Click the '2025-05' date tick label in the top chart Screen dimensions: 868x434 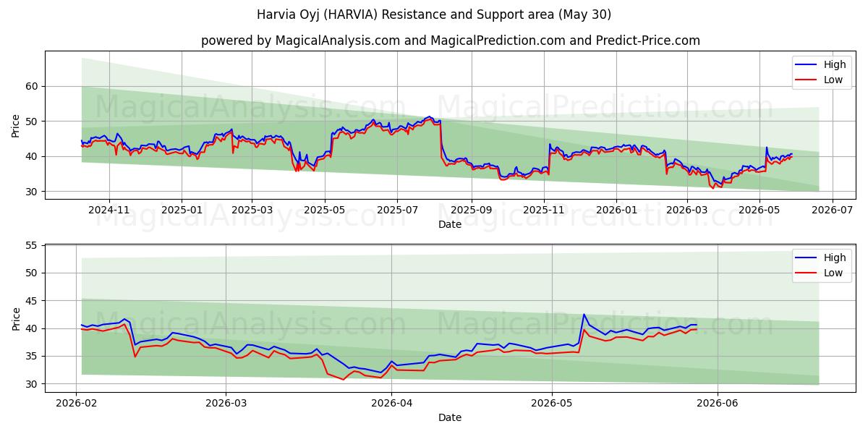pyautogui.click(x=324, y=210)
